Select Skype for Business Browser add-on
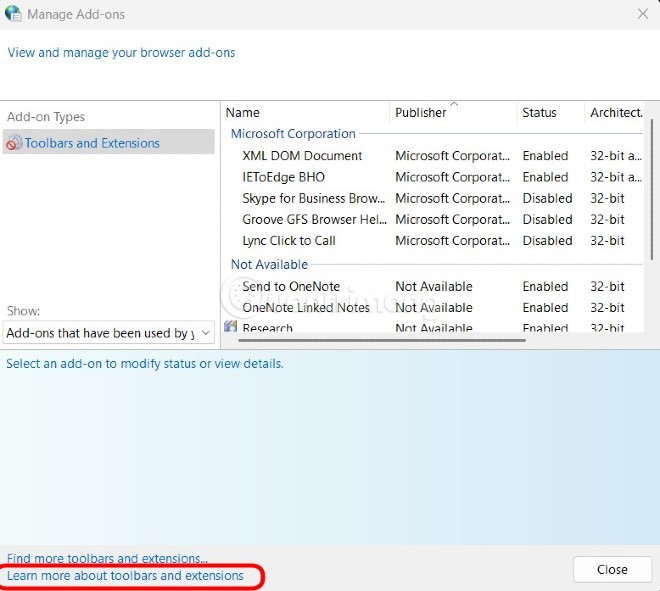 (x=313, y=198)
